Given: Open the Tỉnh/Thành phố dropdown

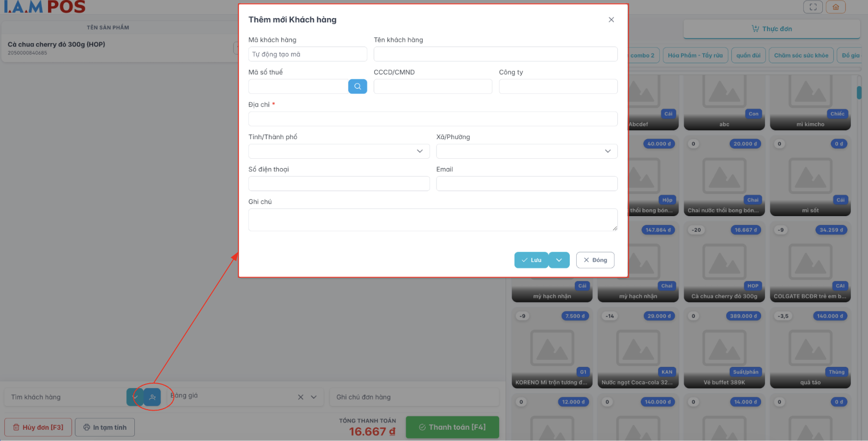Looking at the screenshot, I should pyautogui.click(x=339, y=151).
